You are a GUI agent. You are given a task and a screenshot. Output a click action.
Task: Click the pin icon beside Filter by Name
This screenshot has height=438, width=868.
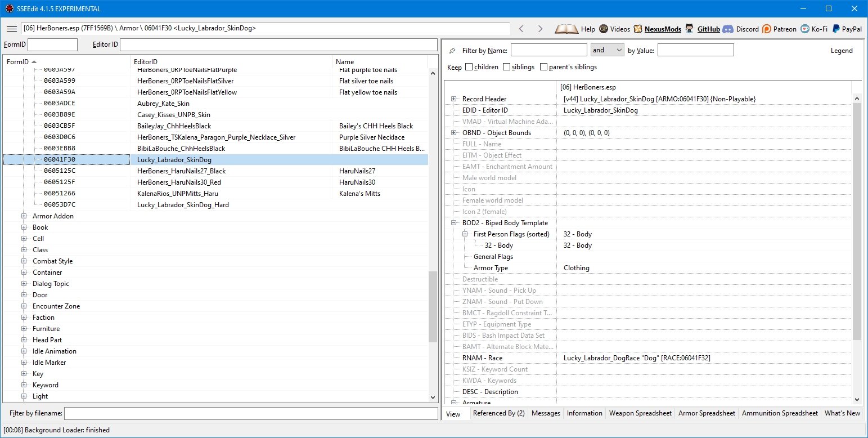point(452,51)
